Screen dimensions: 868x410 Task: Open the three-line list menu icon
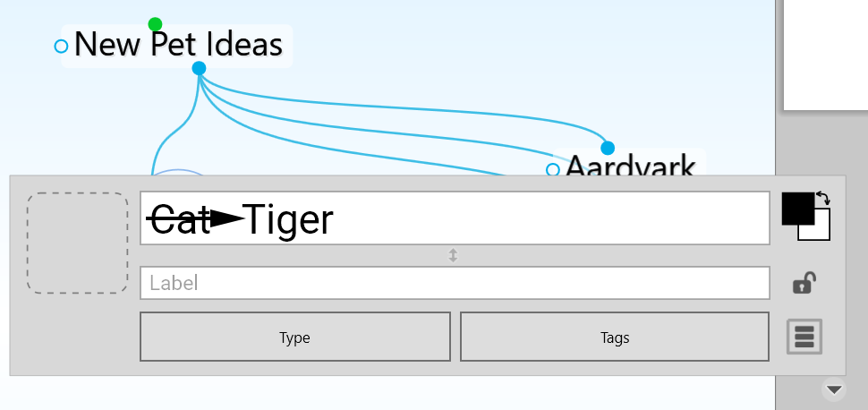pos(804,337)
